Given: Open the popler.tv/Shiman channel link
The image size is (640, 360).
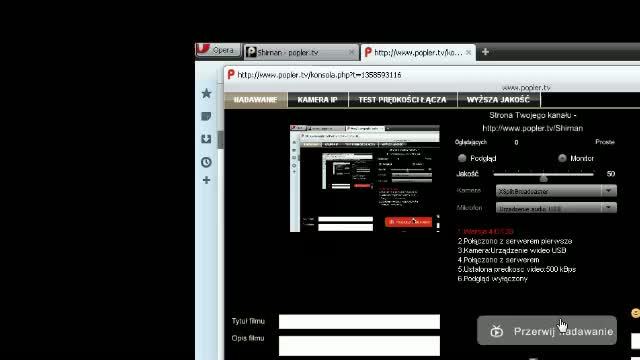Looking at the screenshot, I should pos(533,128).
